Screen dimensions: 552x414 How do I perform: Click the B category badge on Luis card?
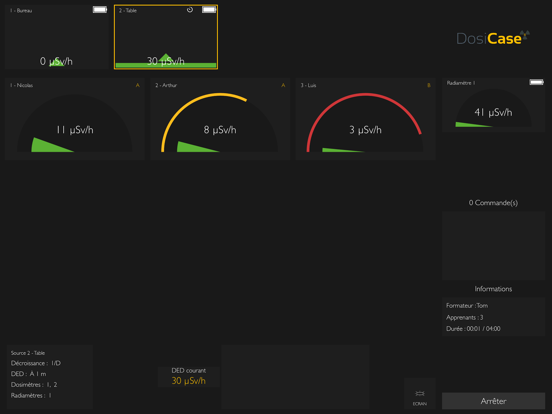click(428, 85)
